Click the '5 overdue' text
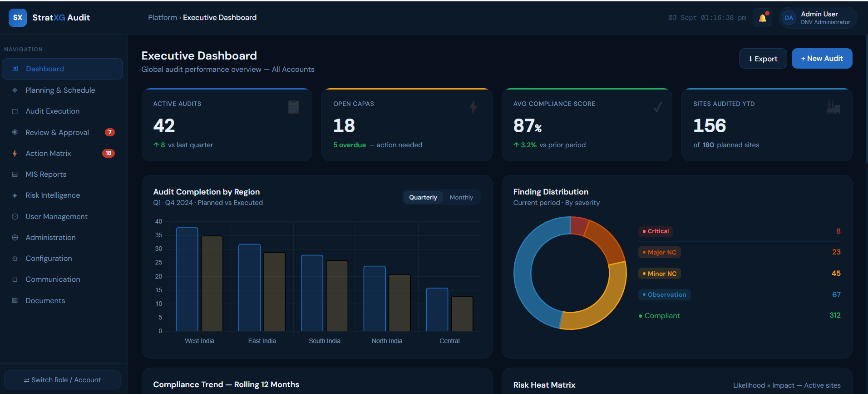The height and width of the screenshot is (394, 868). 350,145
